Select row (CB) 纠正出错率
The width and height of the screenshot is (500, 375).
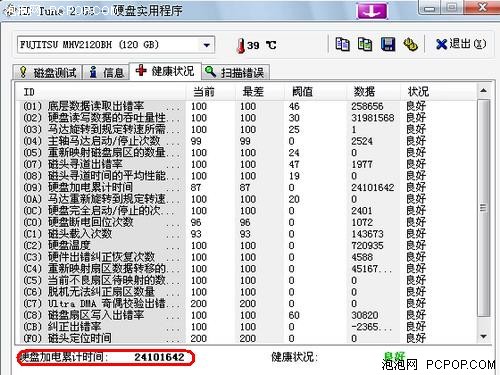coord(247,327)
